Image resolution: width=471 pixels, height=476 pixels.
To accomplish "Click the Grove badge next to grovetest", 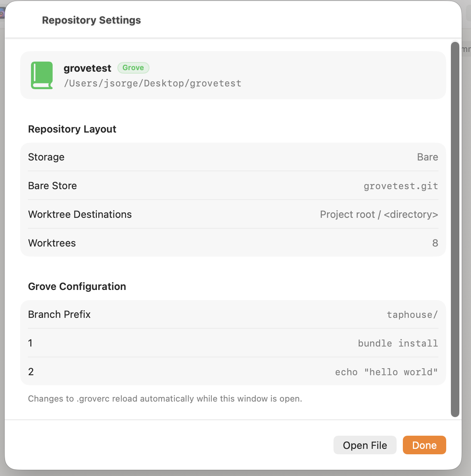I will (x=133, y=68).
